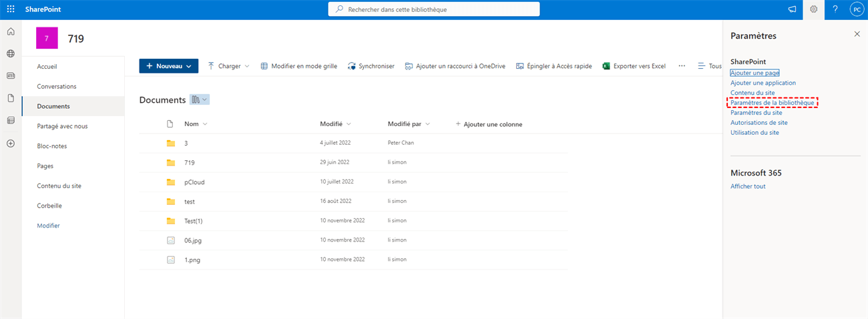Click the home icon in left rail

click(11, 31)
